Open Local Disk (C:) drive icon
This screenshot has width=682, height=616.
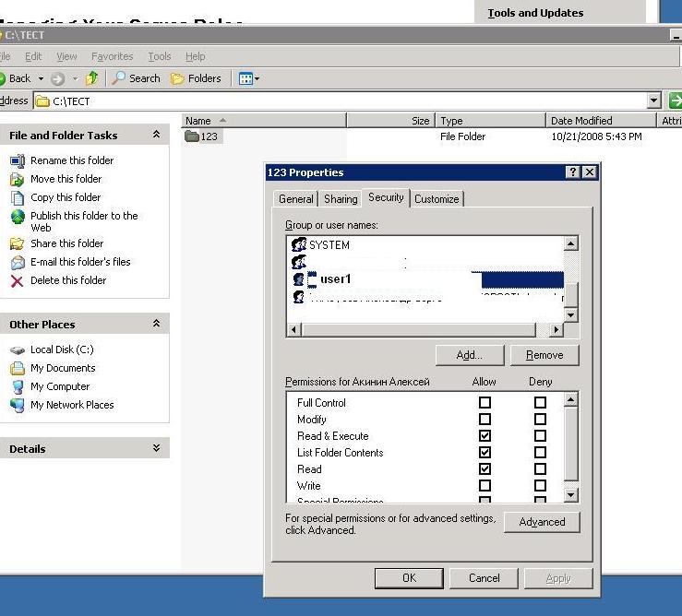pyautogui.click(x=17, y=349)
